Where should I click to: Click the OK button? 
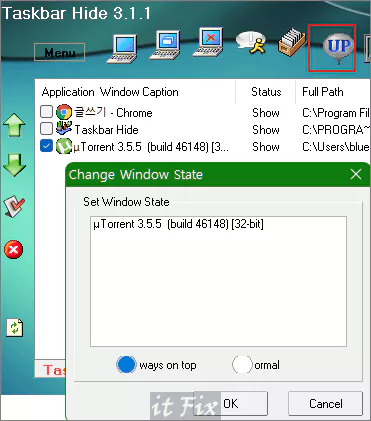231,404
